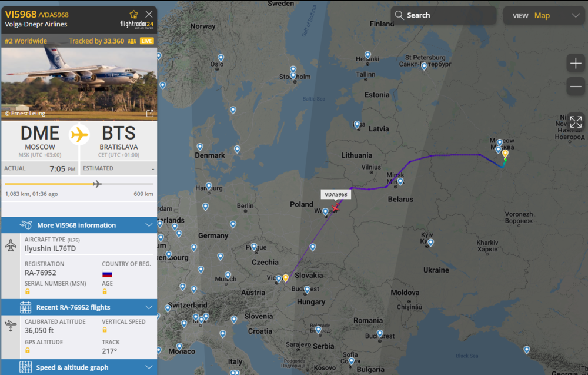Add flight VI5968 to favorites with star icon
This screenshot has width=588, height=375.
(134, 14)
